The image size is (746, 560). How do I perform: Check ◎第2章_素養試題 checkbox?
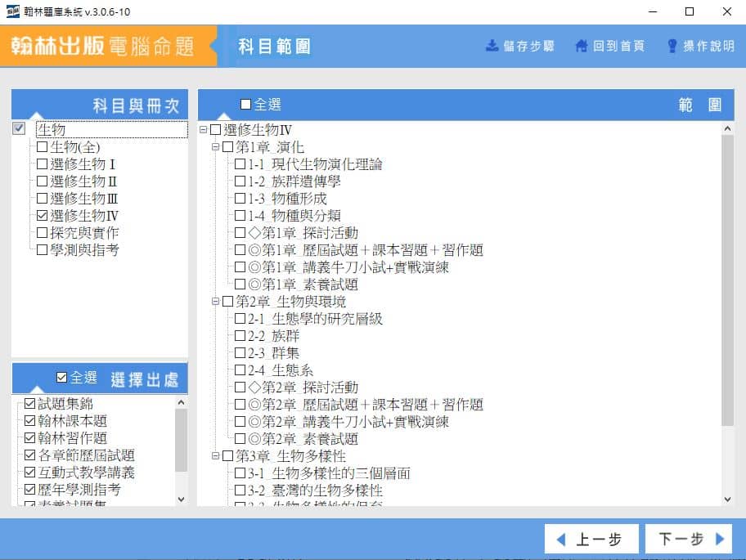tap(240, 439)
